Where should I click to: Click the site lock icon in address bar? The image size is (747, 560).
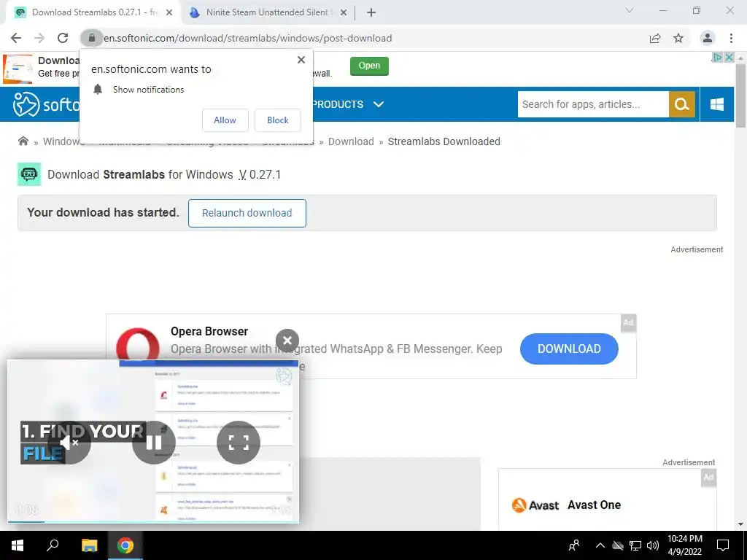91,38
